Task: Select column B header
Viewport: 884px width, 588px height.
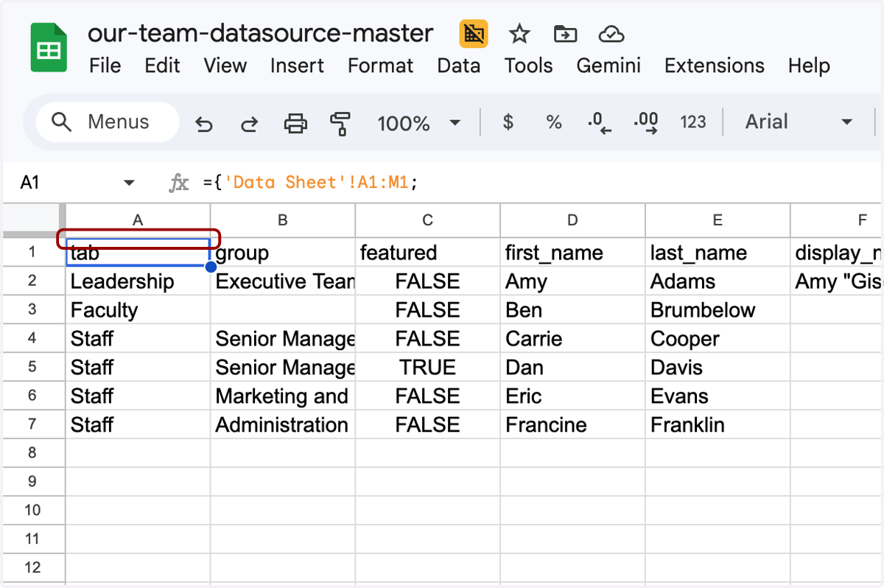Action: point(283,220)
